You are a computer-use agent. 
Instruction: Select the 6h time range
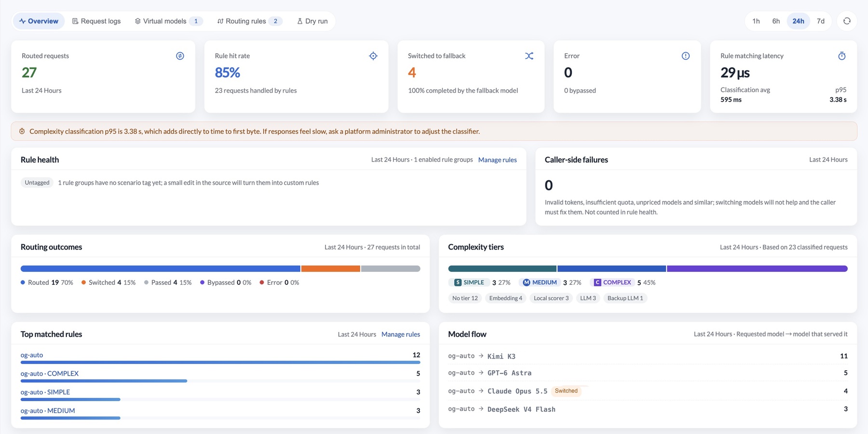click(x=776, y=21)
